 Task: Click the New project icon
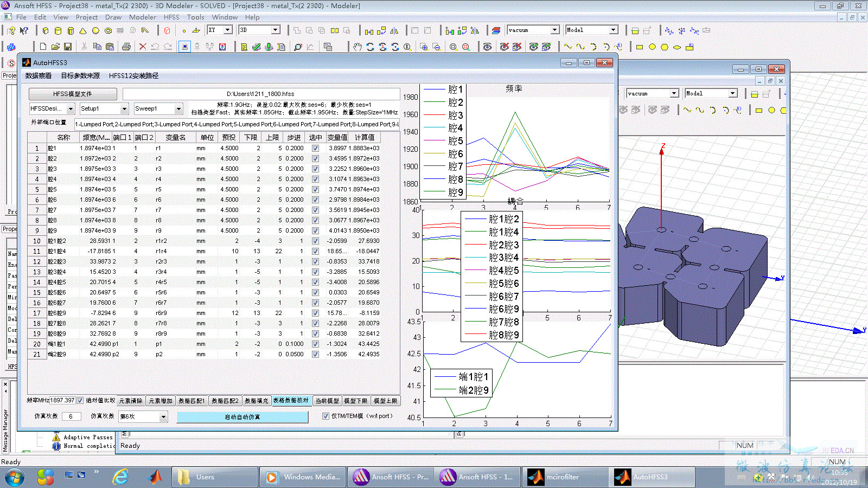click(43, 47)
